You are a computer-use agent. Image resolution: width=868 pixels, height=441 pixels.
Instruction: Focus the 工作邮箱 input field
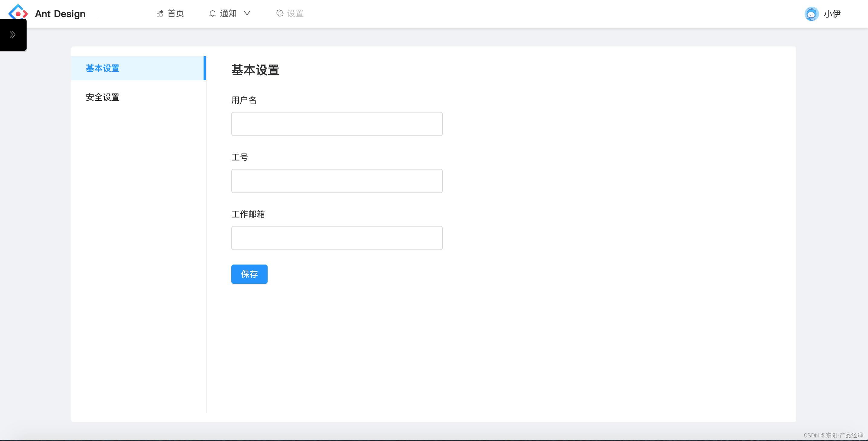click(337, 238)
